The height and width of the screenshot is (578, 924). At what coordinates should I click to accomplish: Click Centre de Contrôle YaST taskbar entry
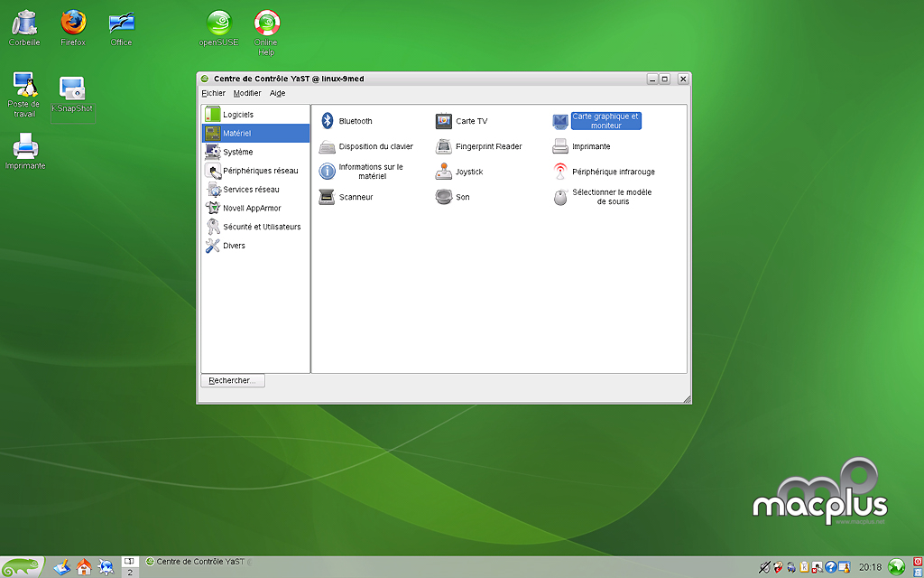198,562
